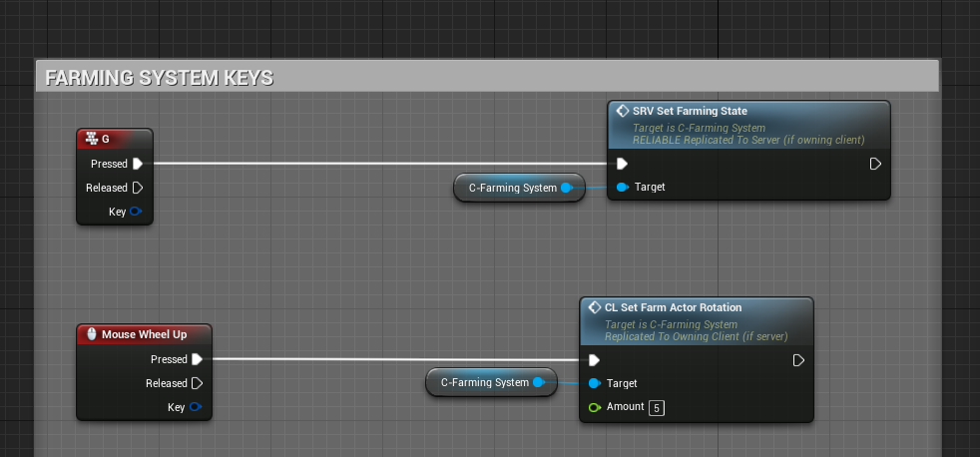
Task: Click the green Amount input pin
Action: (x=595, y=407)
